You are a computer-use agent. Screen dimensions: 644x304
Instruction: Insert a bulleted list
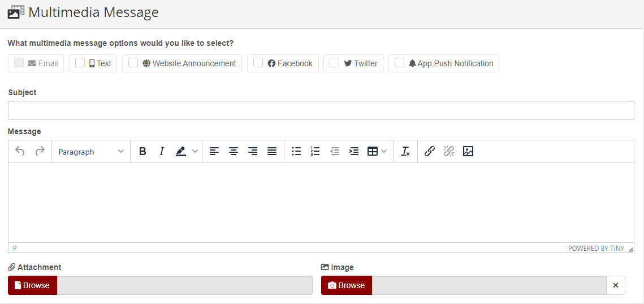pyautogui.click(x=296, y=152)
